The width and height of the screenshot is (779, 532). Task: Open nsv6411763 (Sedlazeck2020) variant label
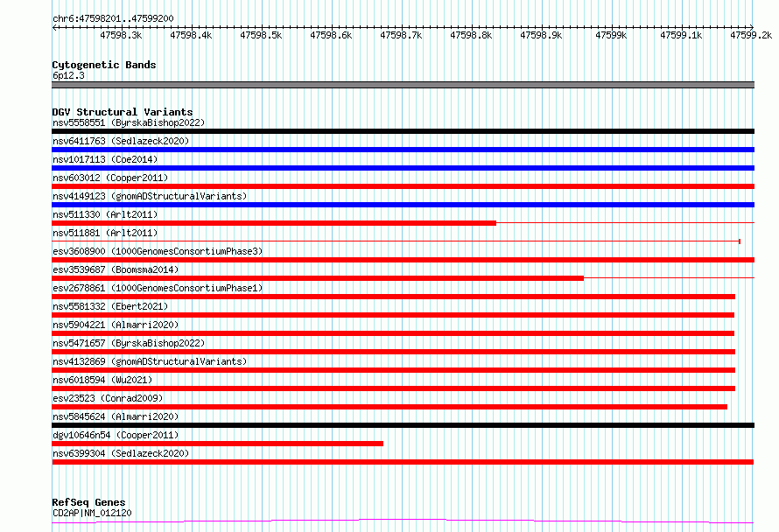tap(121, 141)
